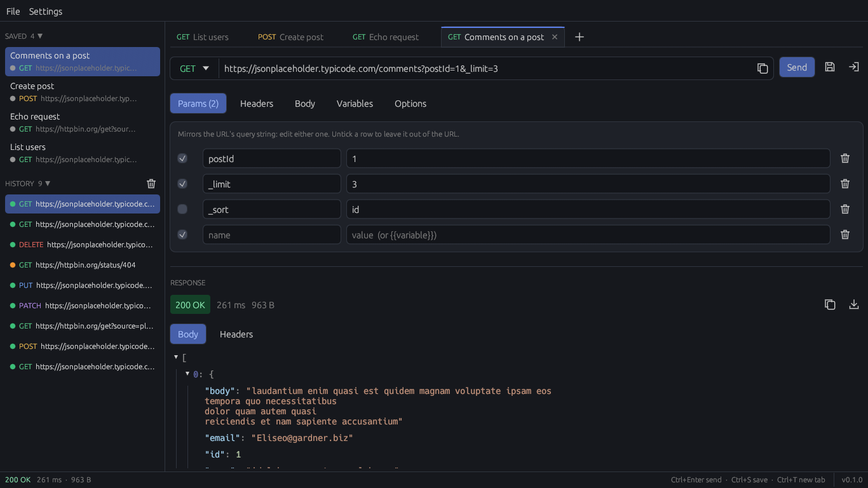Clear history with trash icon
Viewport: 868px width, 488px height.
tap(151, 184)
